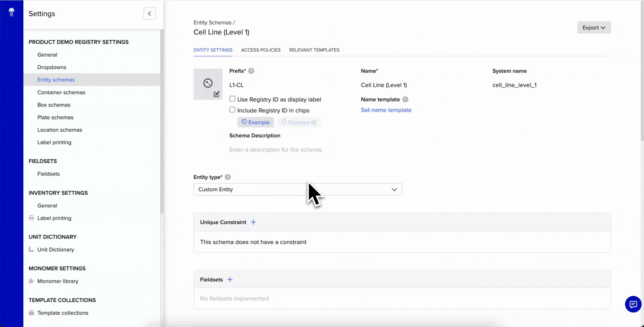Screen dimensions: 644x327
Task: Collapse the Settings sidebar with arrow button
Action: pyautogui.click(x=149, y=14)
